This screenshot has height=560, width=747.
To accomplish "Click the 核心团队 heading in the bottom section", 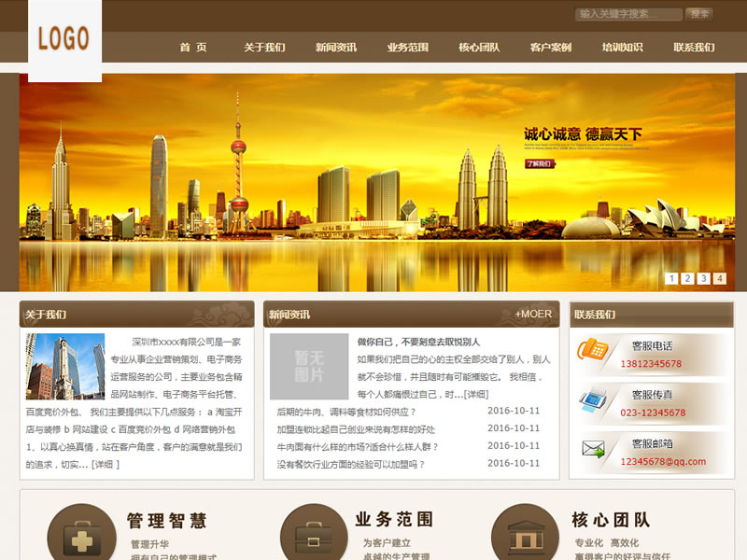I will [612, 520].
